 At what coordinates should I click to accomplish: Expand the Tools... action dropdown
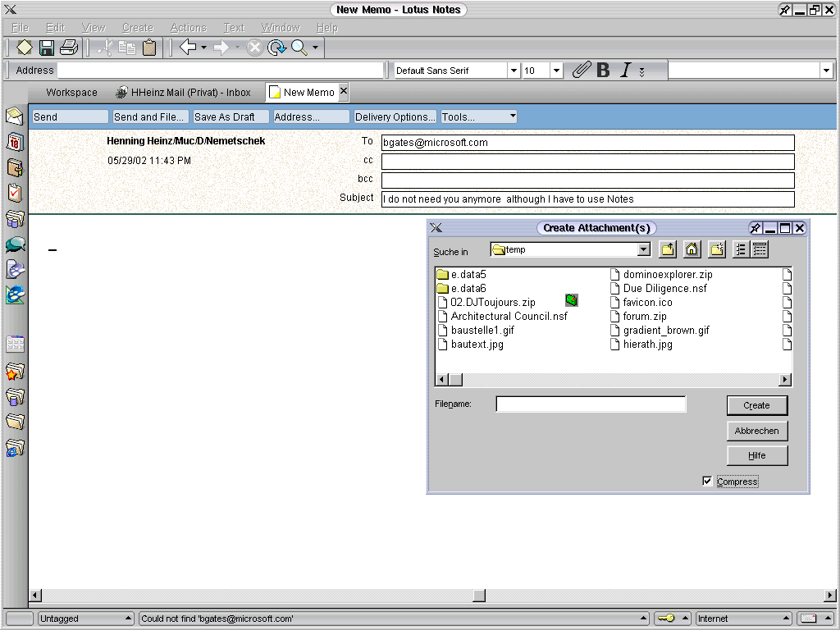coord(513,116)
